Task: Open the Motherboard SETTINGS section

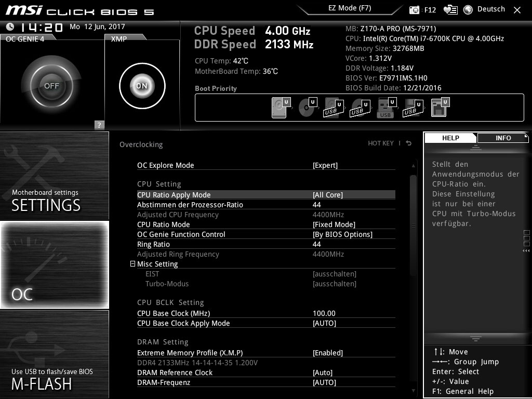Action: click(54, 176)
